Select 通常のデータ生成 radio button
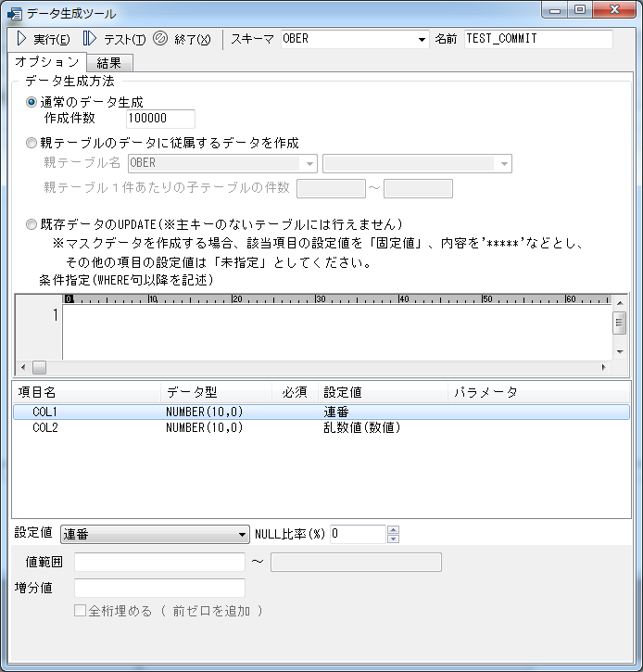Viewport: 643px width, 672px height. tap(32, 102)
